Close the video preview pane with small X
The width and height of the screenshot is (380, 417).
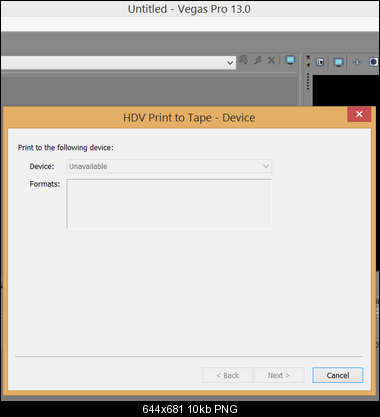308,57
